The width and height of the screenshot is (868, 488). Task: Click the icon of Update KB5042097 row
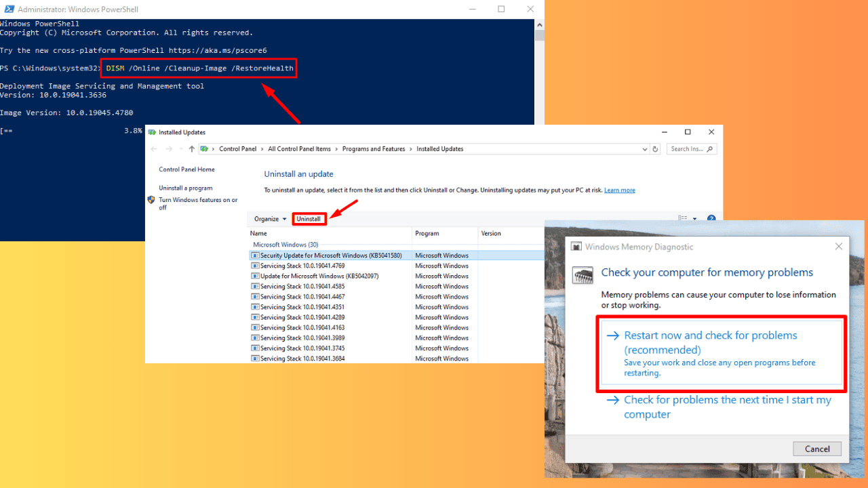[255, 276]
